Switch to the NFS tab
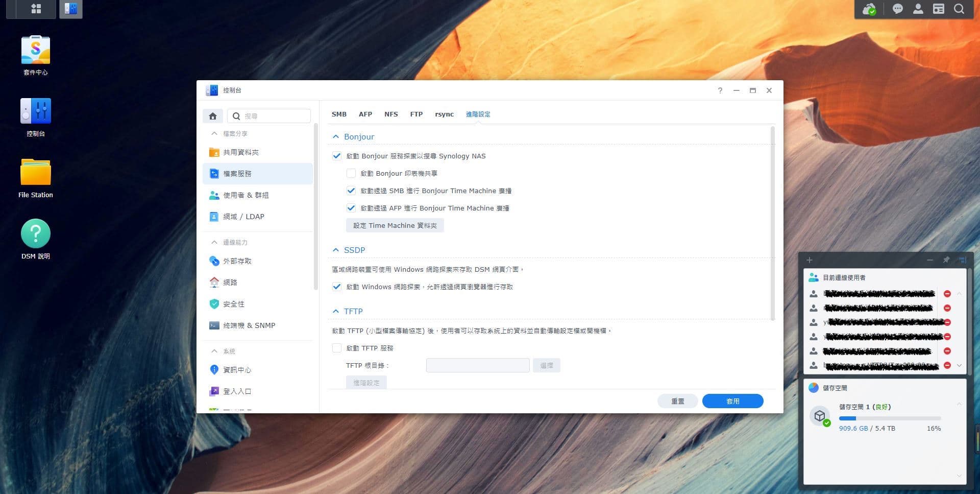The height and width of the screenshot is (494, 980). tap(391, 114)
